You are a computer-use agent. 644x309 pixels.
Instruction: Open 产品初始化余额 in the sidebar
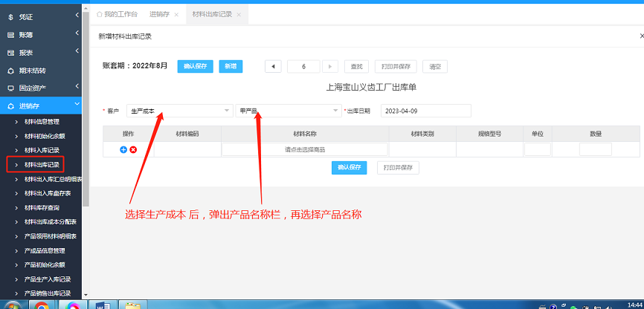pyautogui.click(x=45, y=265)
